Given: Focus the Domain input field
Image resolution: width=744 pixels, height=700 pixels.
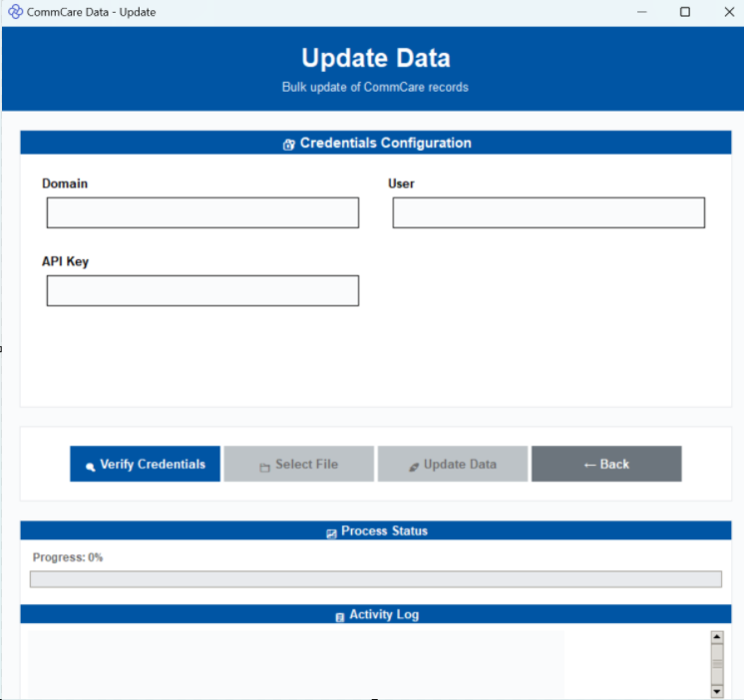Looking at the screenshot, I should (202, 213).
